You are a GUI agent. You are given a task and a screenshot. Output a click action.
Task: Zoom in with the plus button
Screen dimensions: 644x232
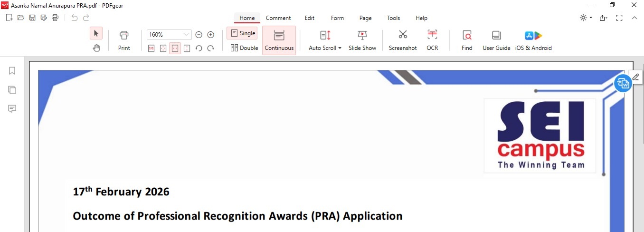coord(211,35)
